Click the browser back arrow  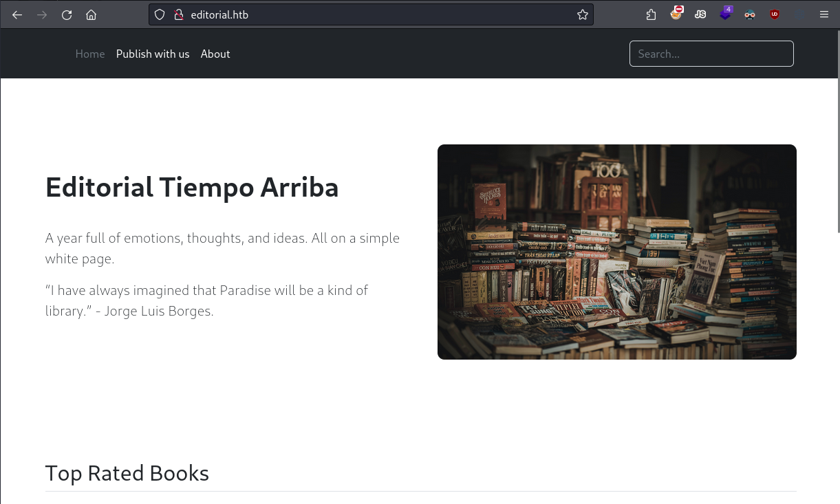(x=17, y=14)
